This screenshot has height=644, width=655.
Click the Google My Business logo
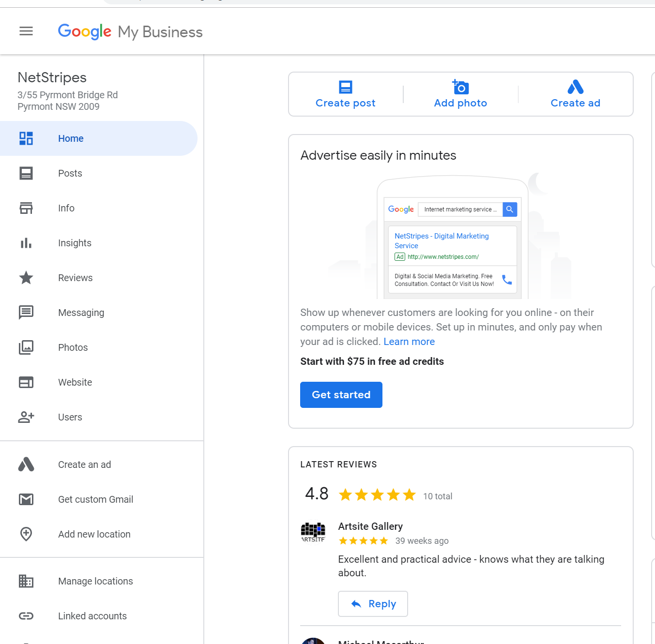coord(130,32)
